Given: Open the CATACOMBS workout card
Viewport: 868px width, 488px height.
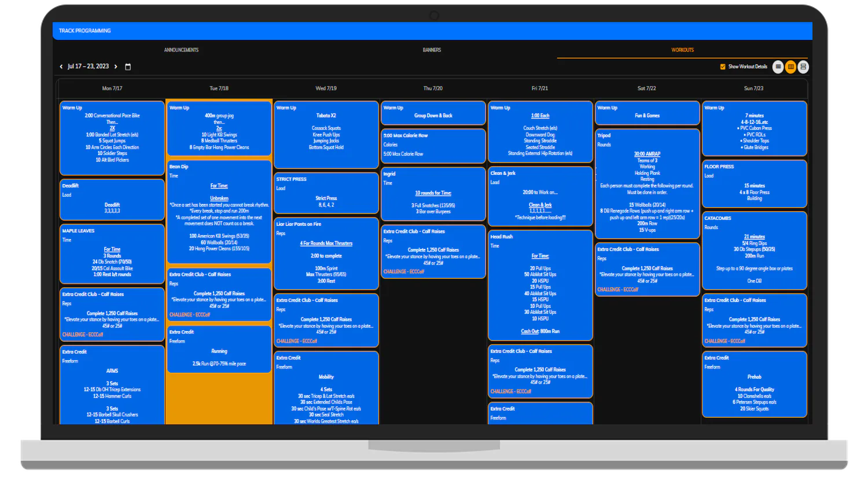Looking at the screenshot, I should coord(755,251).
